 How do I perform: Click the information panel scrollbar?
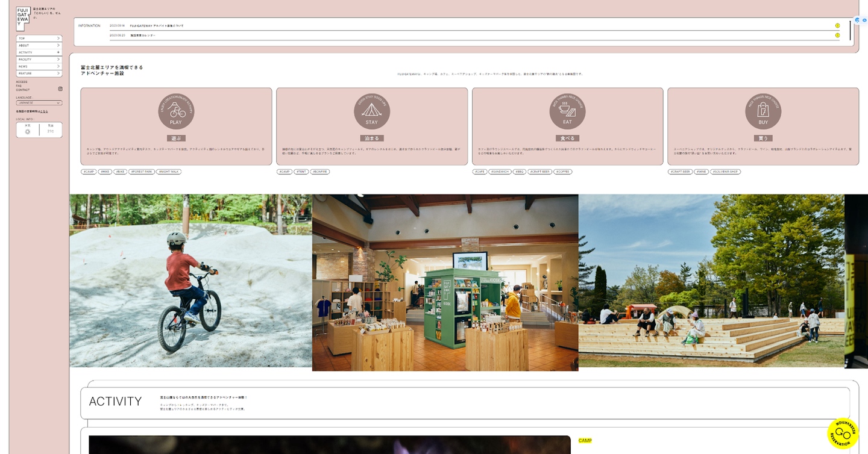point(850,30)
